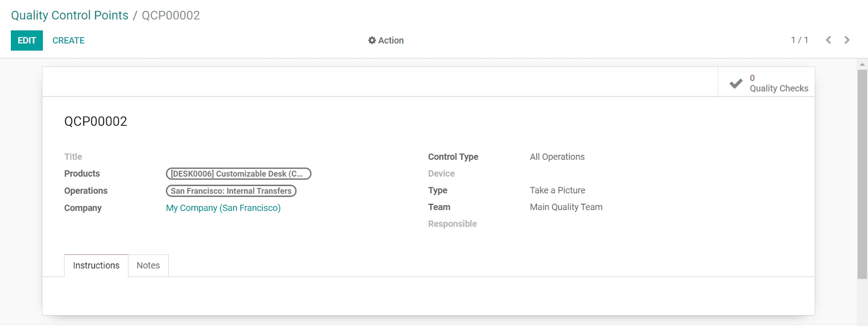Click the Main Quality Team value
The image size is (868, 326).
pos(566,207)
